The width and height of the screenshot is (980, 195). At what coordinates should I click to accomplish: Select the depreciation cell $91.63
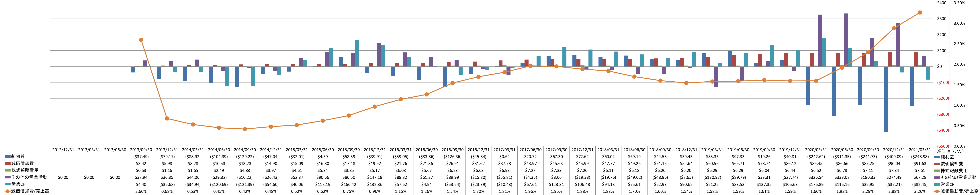(x=920, y=164)
